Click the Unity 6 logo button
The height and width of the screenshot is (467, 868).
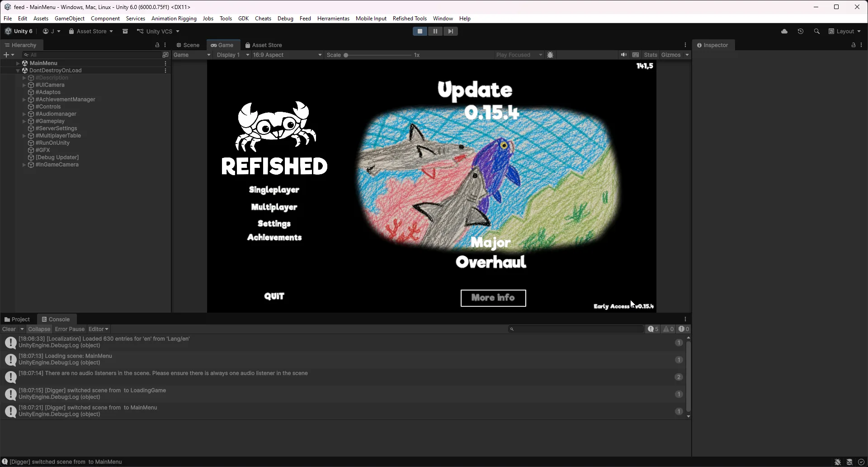tap(19, 31)
